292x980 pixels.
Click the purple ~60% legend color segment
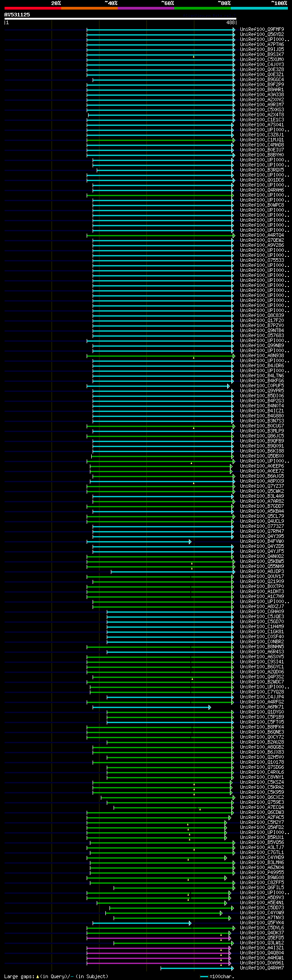tap(146, 8)
